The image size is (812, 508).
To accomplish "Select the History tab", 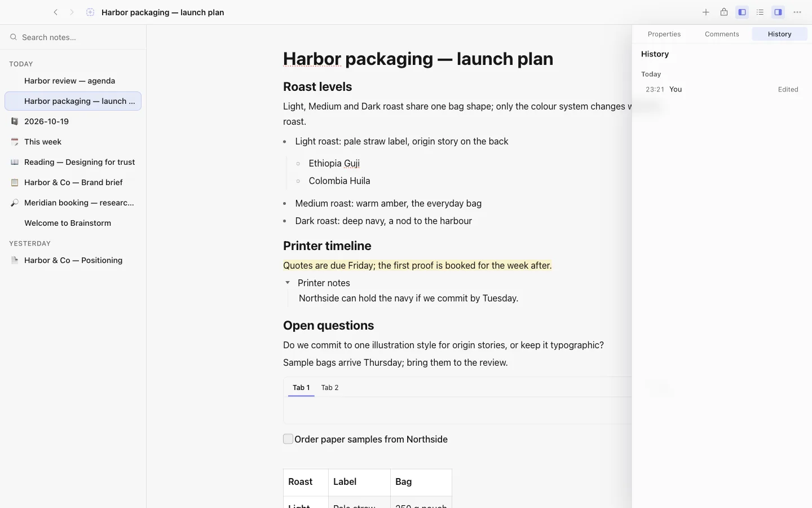I will [x=779, y=34].
